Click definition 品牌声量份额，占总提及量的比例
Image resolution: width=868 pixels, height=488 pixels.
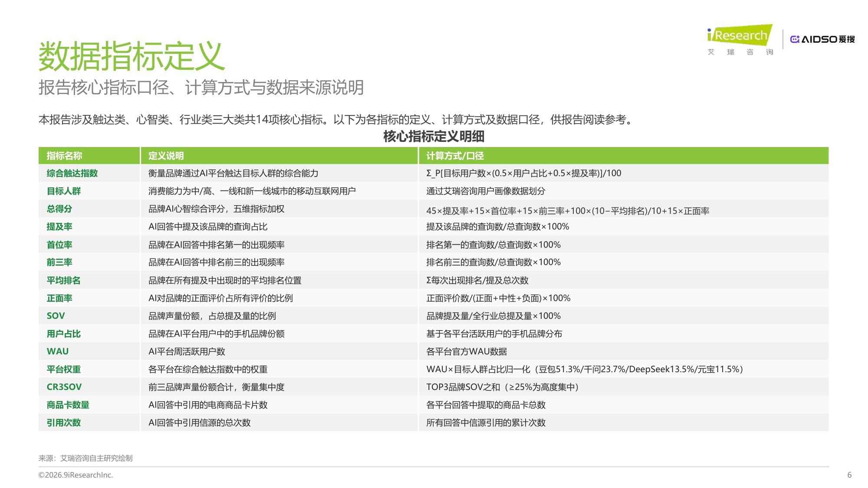[x=212, y=316]
